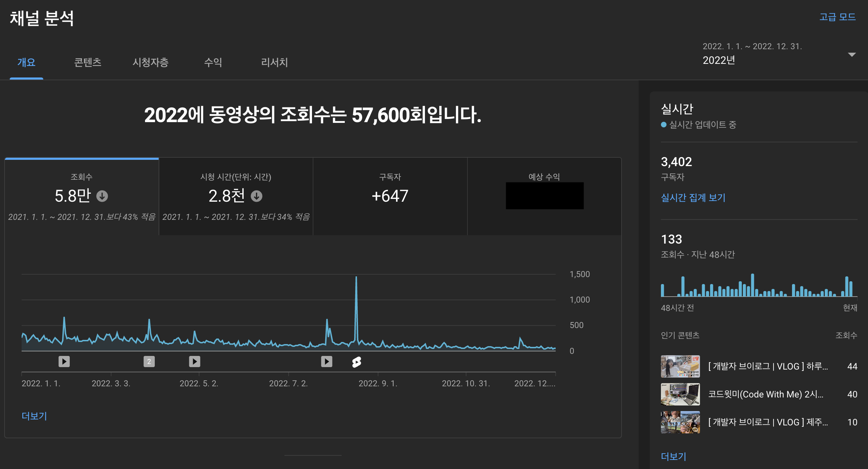The height and width of the screenshot is (469, 868).
Task: Click the first video marker near 2022. 1. 1.
Action: 64,362
